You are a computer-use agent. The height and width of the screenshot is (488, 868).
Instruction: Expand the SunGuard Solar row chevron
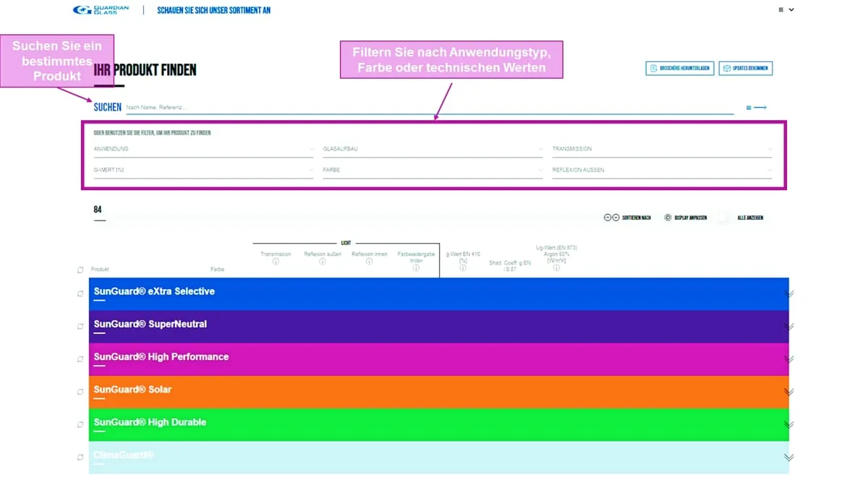pos(789,392)
